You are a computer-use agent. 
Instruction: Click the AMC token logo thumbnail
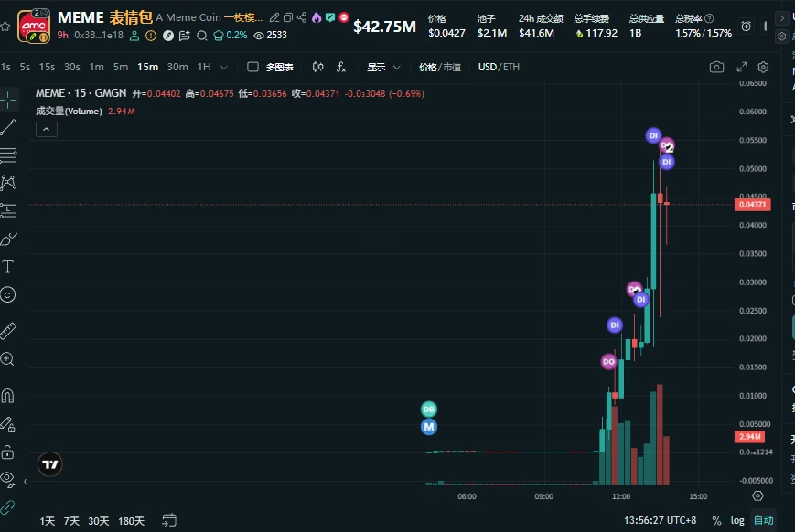coord(34,26)
